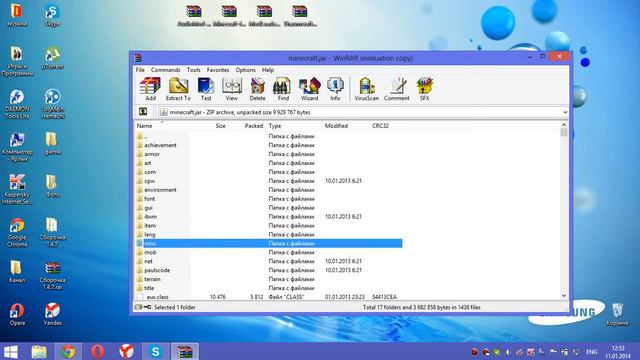
Task: Click the scroll up arrow in file list
Action: click(x=564, y=124)
